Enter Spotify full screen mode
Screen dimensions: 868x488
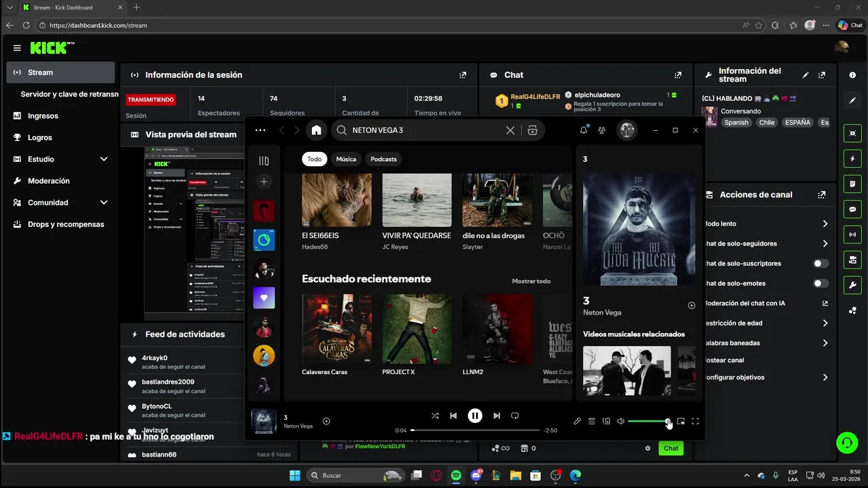(x=695, y=422)
